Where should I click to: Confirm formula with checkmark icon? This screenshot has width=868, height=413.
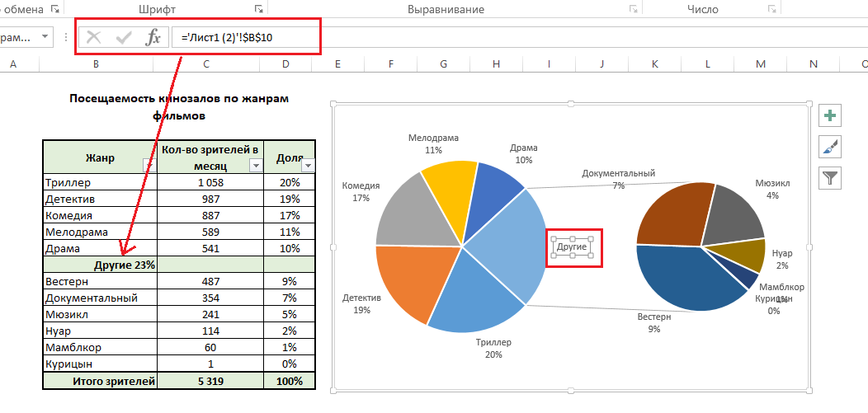124,38
